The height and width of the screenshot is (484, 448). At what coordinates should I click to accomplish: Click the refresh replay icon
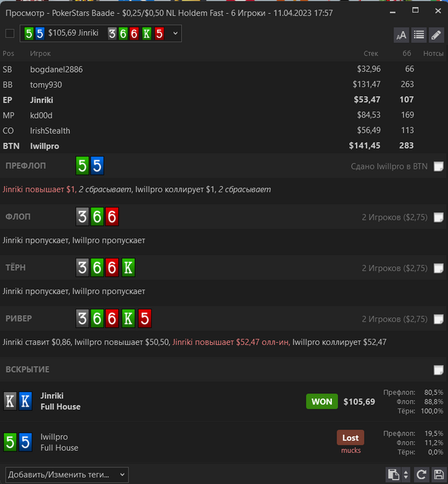[x=422, y=474]
